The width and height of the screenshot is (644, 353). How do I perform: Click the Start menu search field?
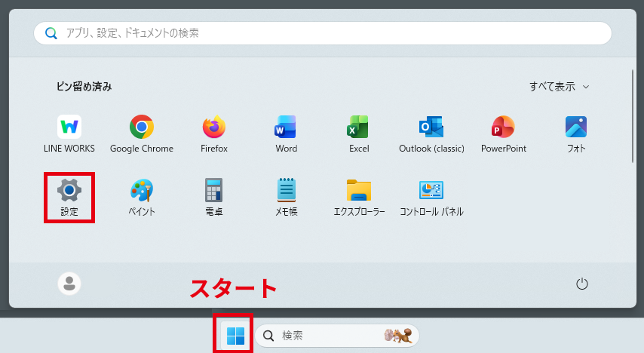click(322, 33)
